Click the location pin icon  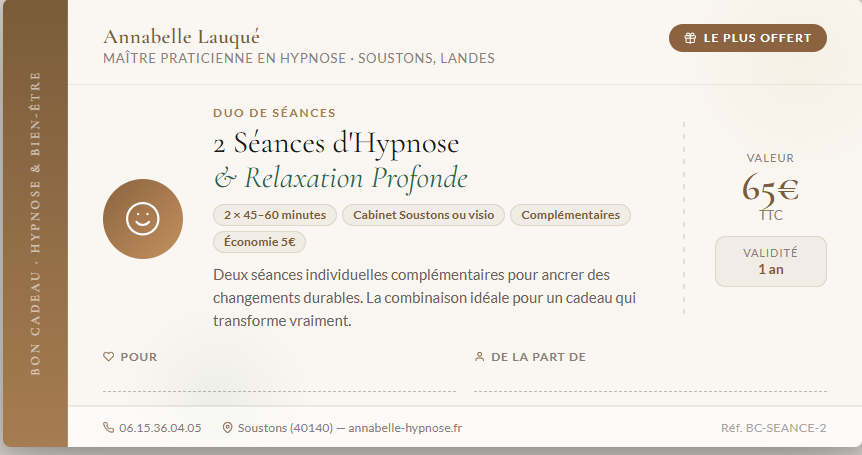pyautogui.click(x=227, y=428)
